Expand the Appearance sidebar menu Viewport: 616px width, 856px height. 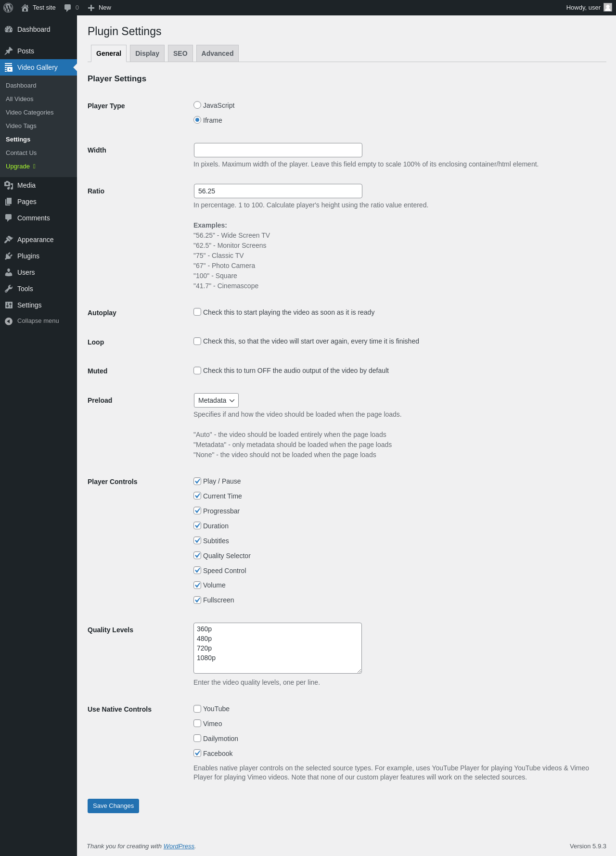coord(35,240)
